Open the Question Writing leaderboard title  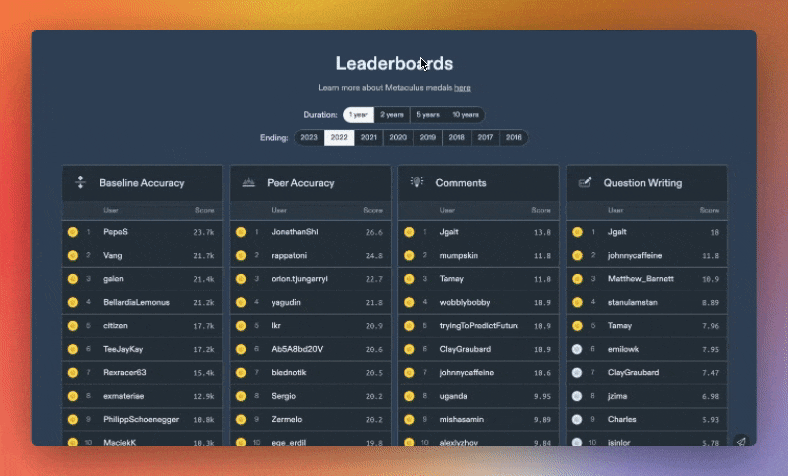tap(644, 183)
